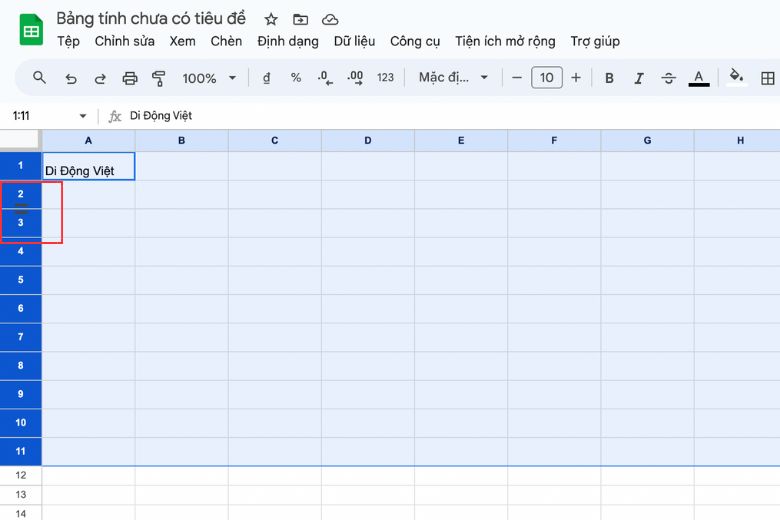Select row 9 header
780x520 pixels.
[x=20, y=395]
